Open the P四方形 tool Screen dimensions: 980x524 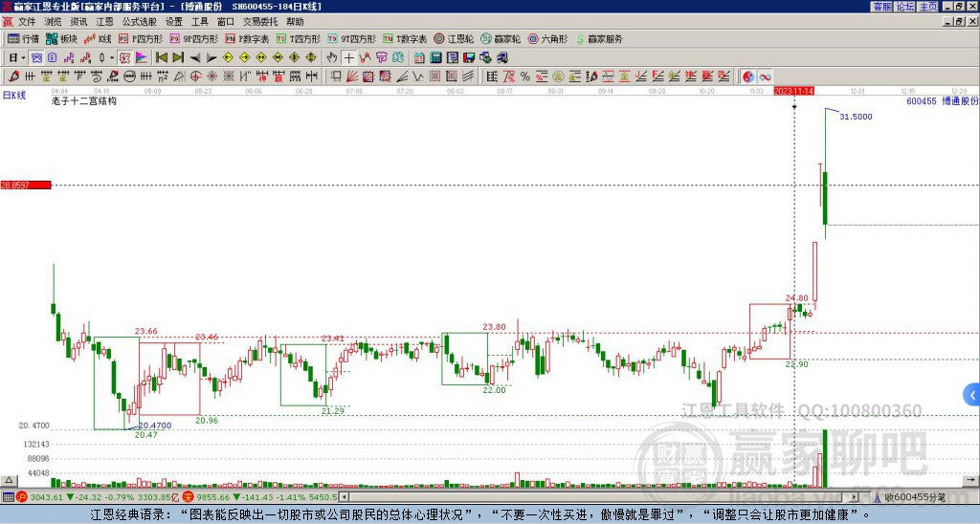click(x=141, y=38)
